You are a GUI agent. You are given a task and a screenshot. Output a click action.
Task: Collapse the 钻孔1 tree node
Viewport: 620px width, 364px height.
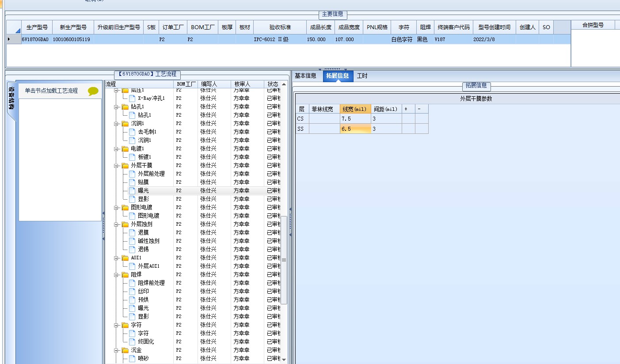117,107
